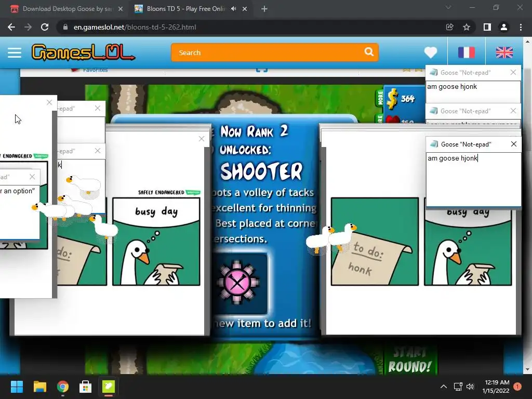Click the "to do: honk" comic panel
The height and width of the screenshot is (399, 532).
375,242
